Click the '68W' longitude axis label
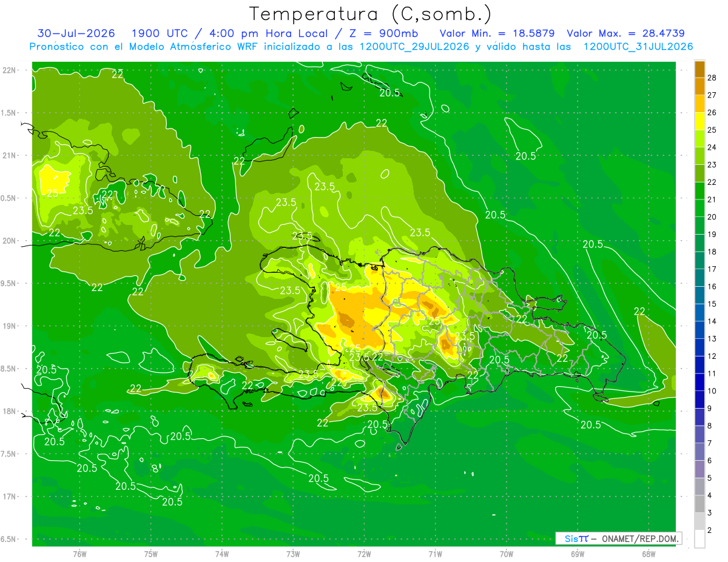The width and height of the screenshot is (728, 562). point(649,554)
